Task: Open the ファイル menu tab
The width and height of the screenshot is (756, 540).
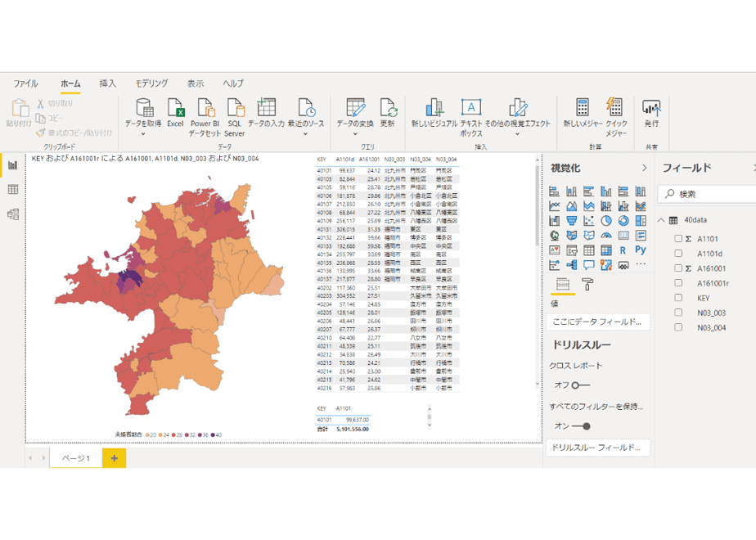Action: click(25, 83)
